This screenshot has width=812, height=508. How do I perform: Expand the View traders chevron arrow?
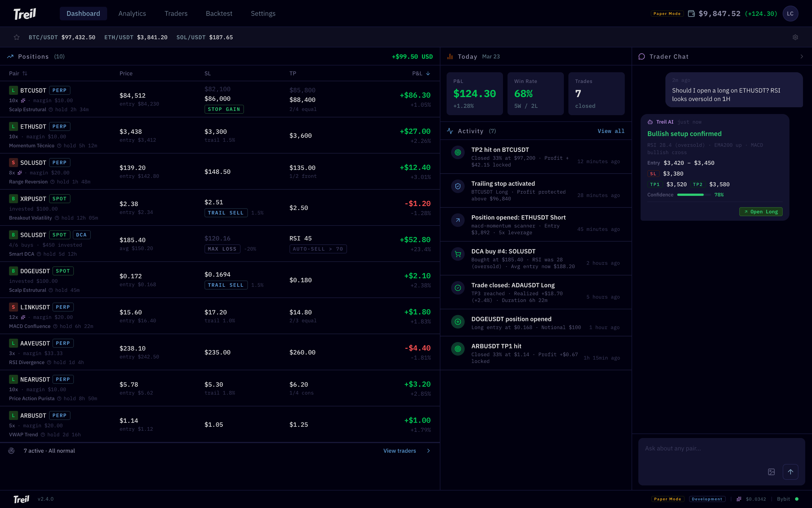point(428,451)
